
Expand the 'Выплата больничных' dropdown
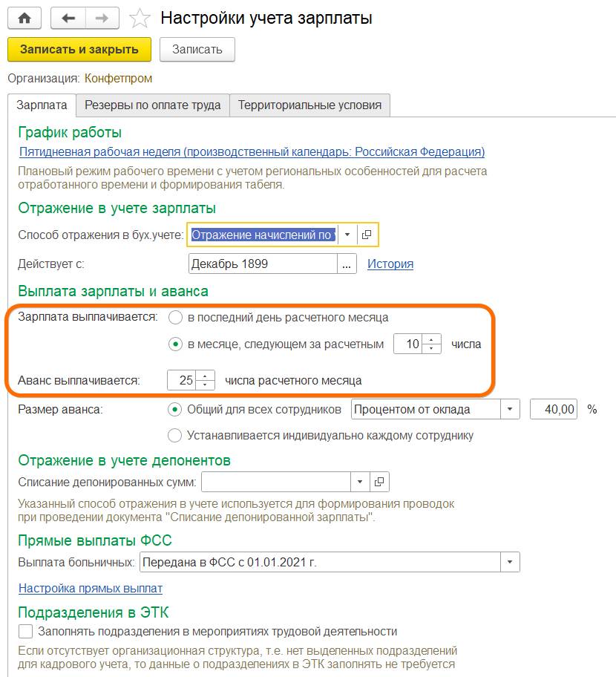pyautogui.click(x=510, y=562)
